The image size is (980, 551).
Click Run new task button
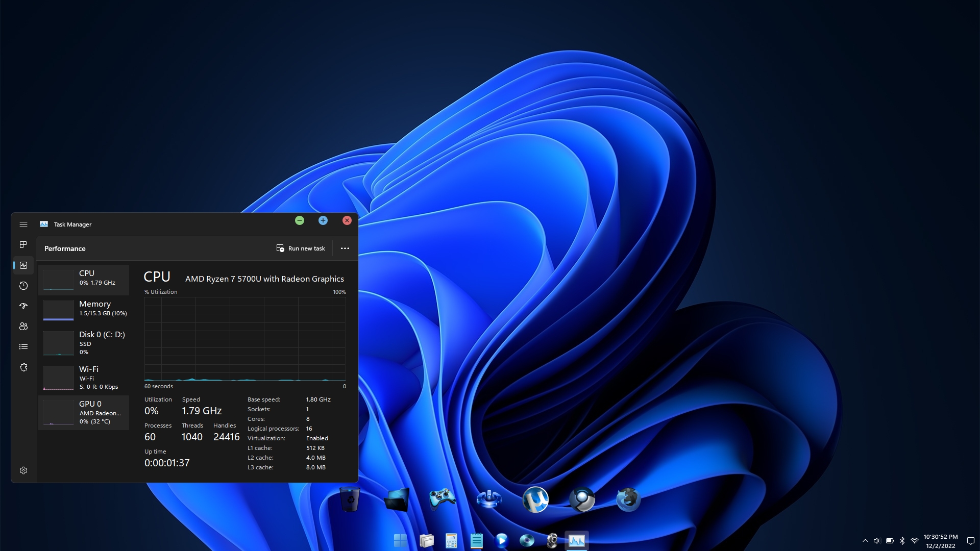coord(301,248)
